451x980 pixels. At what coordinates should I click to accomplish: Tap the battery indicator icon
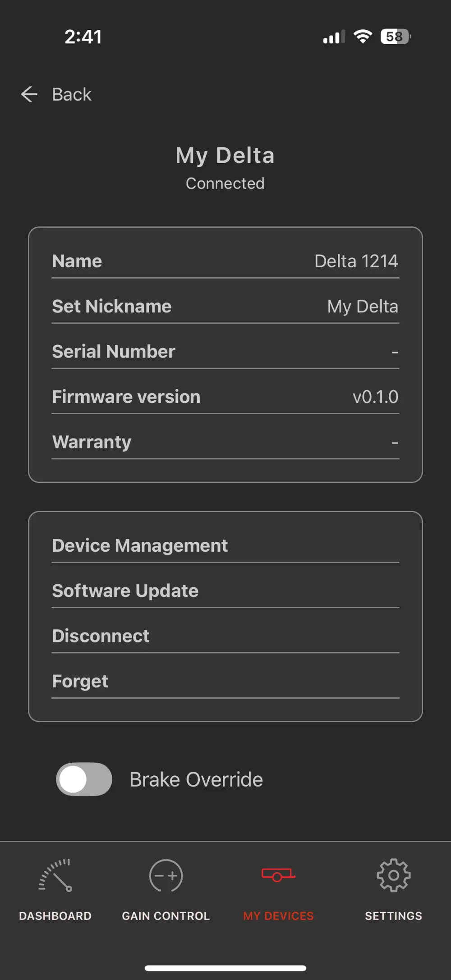click(396, 37)
